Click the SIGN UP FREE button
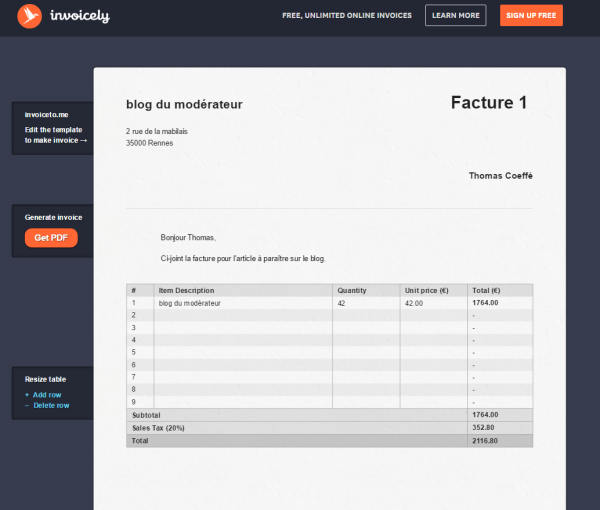 (x=531, y=15)
